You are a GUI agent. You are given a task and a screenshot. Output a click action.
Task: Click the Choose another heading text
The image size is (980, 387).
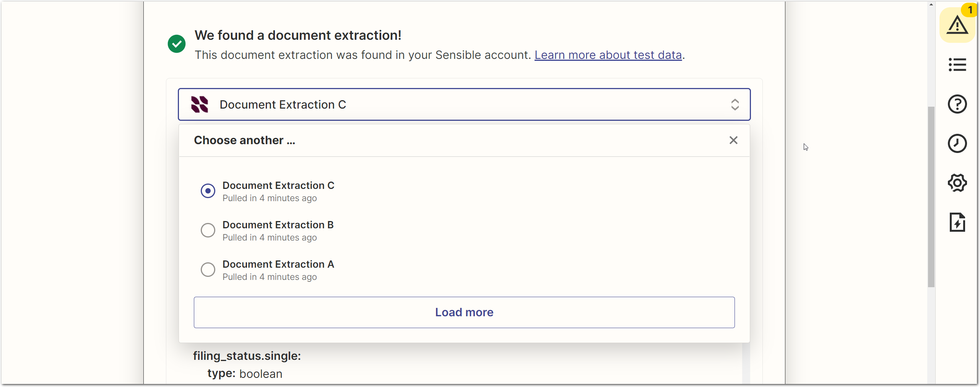pos(244,140)
